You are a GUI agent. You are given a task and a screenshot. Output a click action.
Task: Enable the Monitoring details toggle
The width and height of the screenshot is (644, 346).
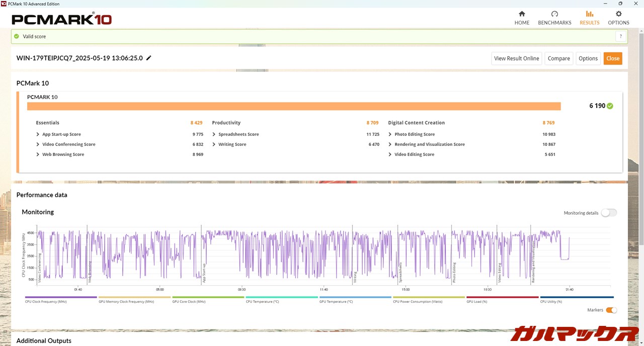click(x=608, y=213)
